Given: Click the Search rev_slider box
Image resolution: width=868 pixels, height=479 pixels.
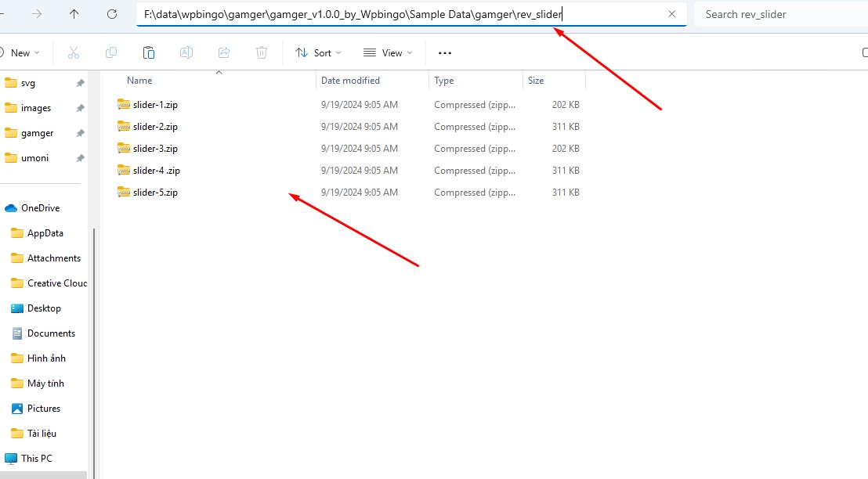Looking at the screenshot, I should (776, 14).
